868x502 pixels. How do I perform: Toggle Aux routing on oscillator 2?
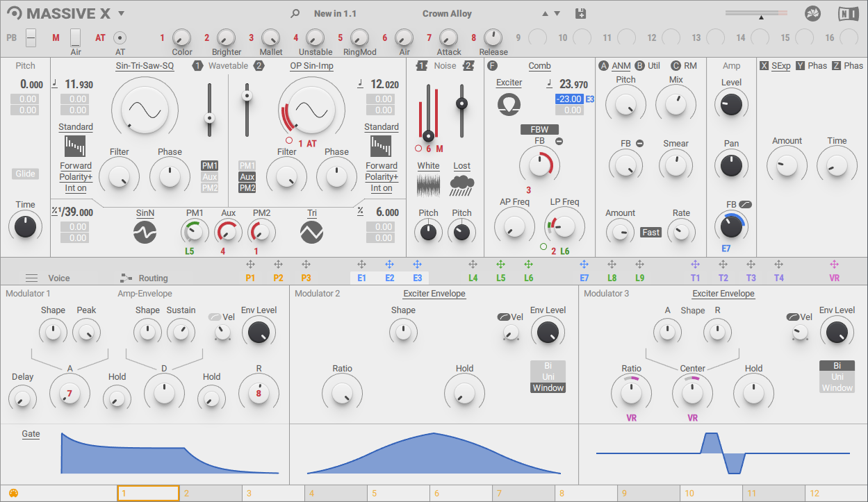coord(247,177)
